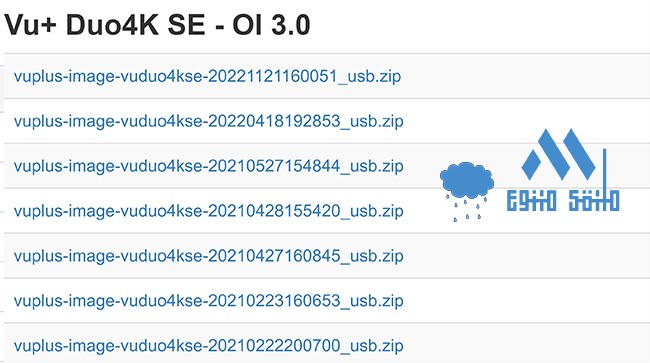
Task: Click empty space in the 20210427160845 row
Action: click(x=522, y=256)
